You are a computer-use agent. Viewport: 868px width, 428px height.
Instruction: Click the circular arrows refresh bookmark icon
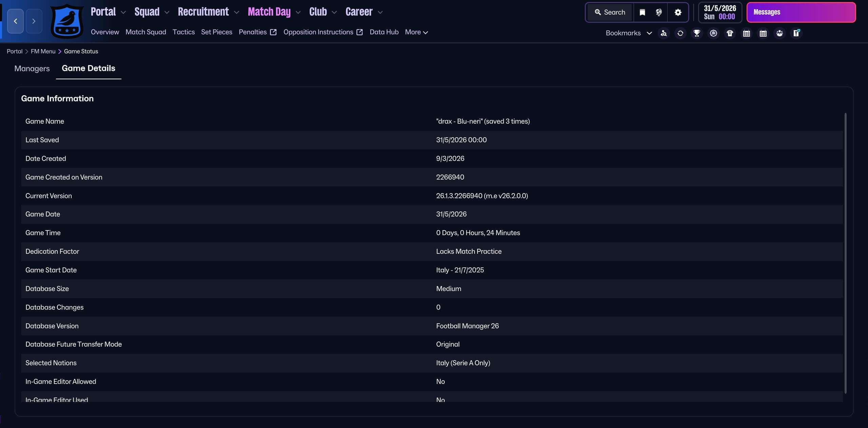tap(680, 33)
